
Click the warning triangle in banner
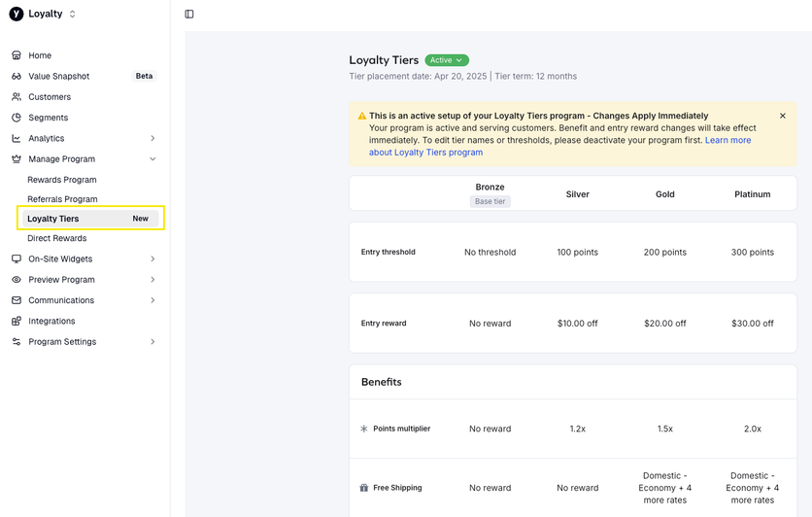(362, 116)
